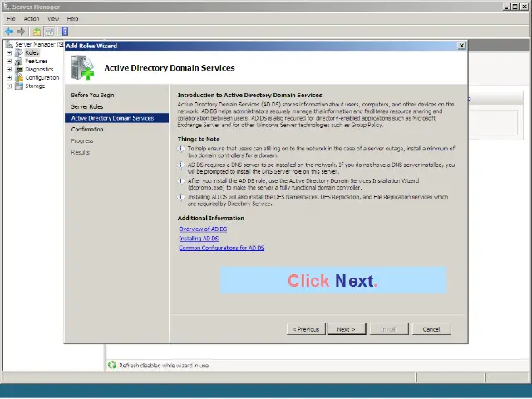Go to the Server Roles wizard step
This screenshot has width=532, height=399.
click(x=87, y=107)
